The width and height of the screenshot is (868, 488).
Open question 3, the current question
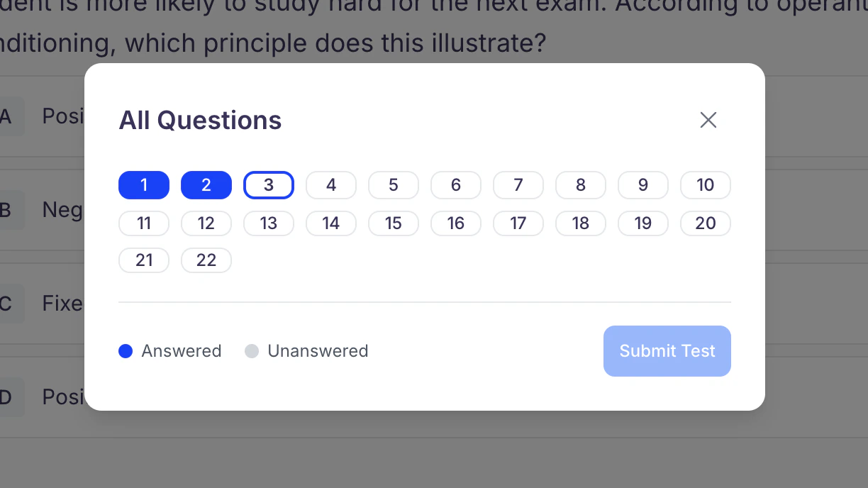(x=269, y=185)
